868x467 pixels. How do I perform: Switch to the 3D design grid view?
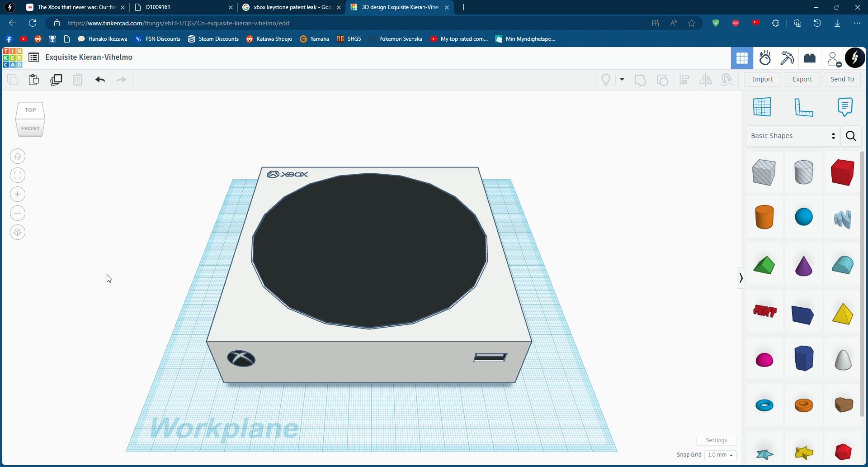(742, 58)
